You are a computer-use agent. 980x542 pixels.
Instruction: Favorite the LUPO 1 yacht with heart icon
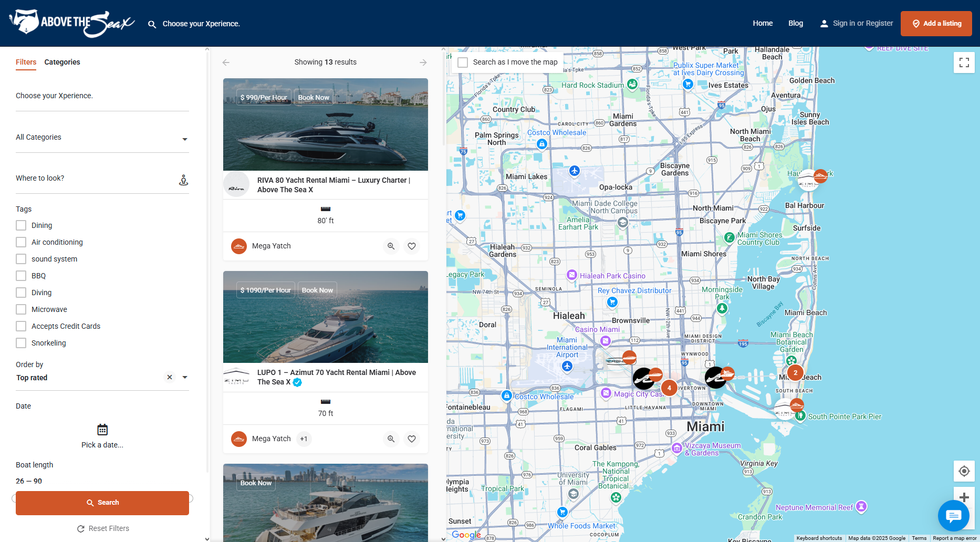412,439
